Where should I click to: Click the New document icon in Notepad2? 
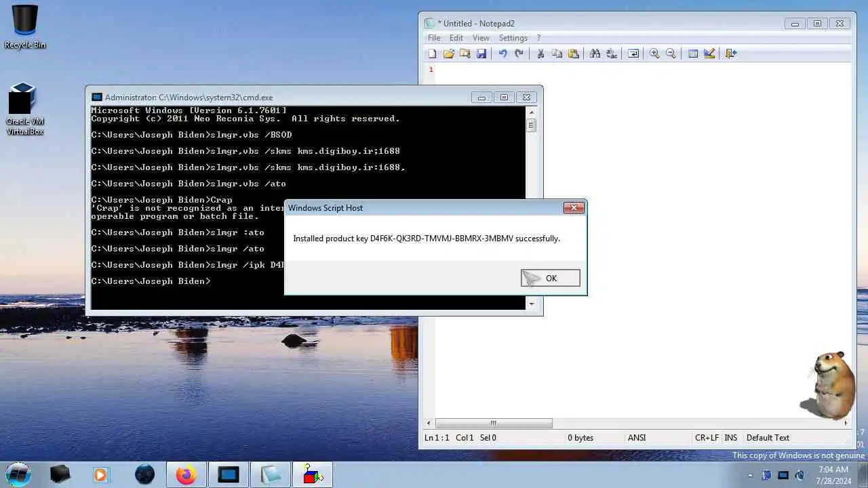(432, 54)
